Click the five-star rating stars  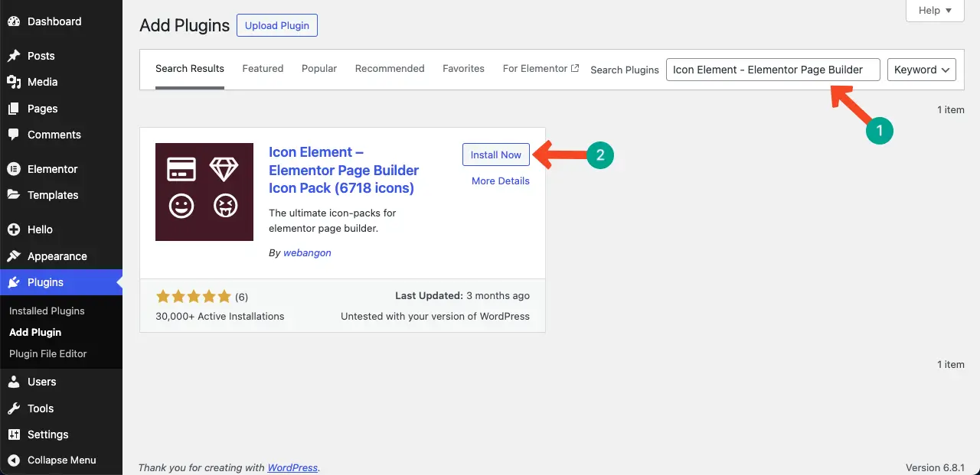point(193,296)
